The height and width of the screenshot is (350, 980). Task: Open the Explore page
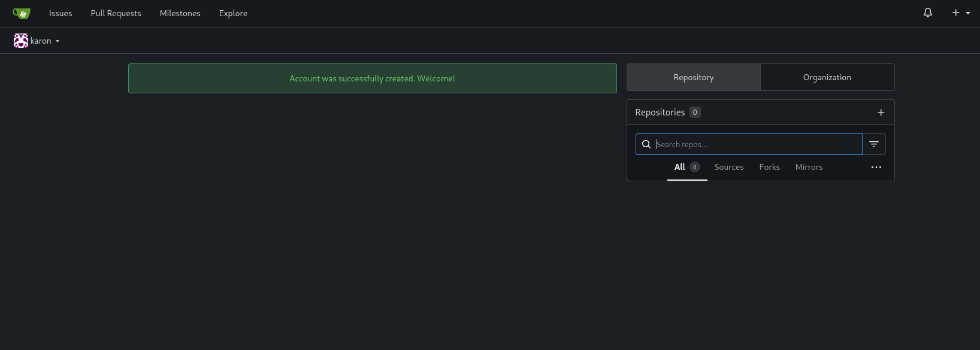tap(233, 13)
